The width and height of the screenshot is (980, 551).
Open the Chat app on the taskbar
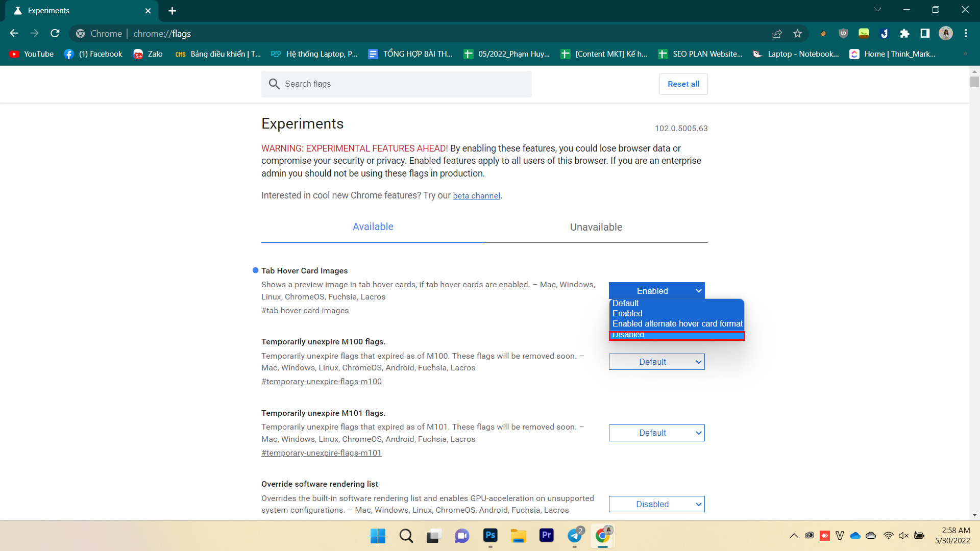[x=461, y=536]
